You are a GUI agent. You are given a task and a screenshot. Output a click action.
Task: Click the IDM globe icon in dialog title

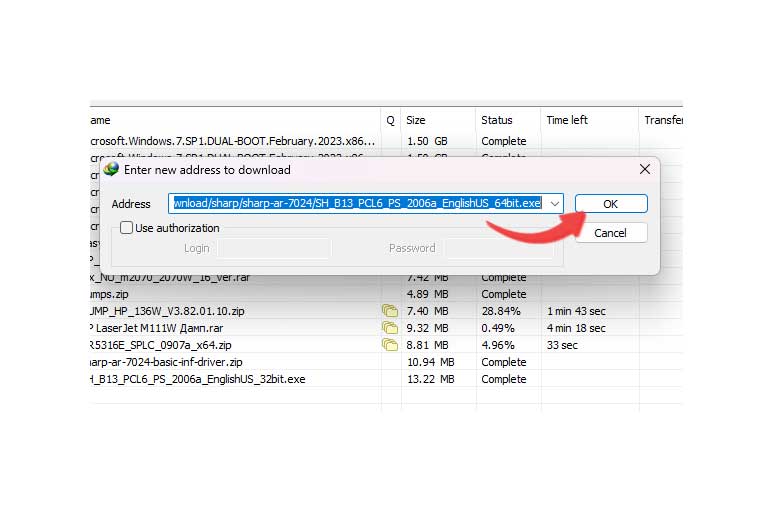[x=111, y=169]
